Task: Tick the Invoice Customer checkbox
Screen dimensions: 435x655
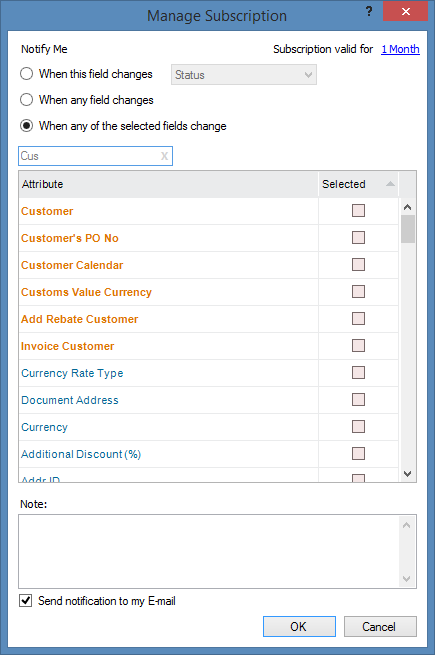Action: [359, 346]
